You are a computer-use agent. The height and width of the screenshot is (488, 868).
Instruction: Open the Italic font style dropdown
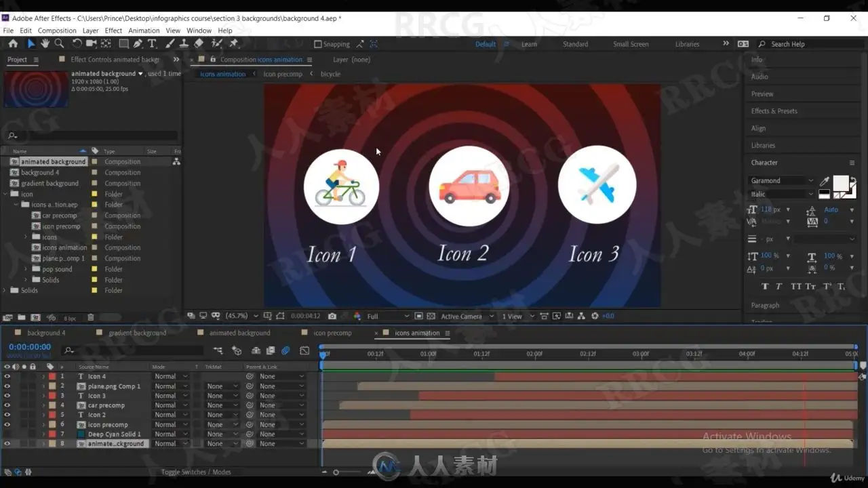[x=782, y=194]
